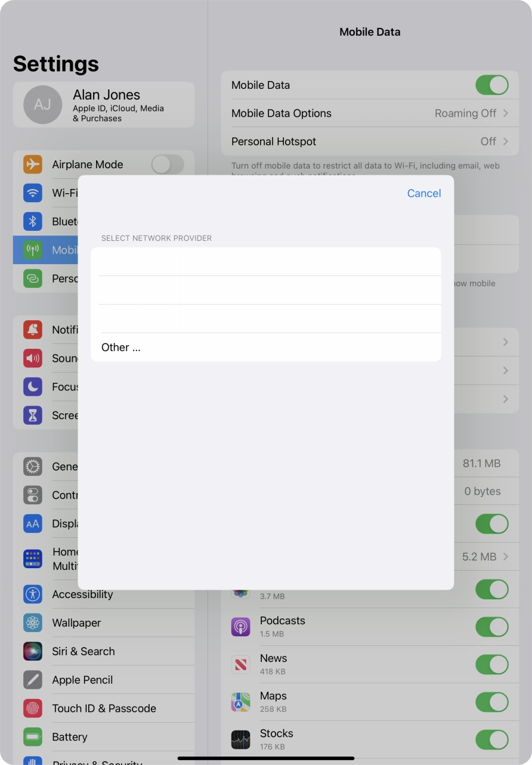
Task: Open Alan Jones Apple ID profile
Action: (104, 105)
